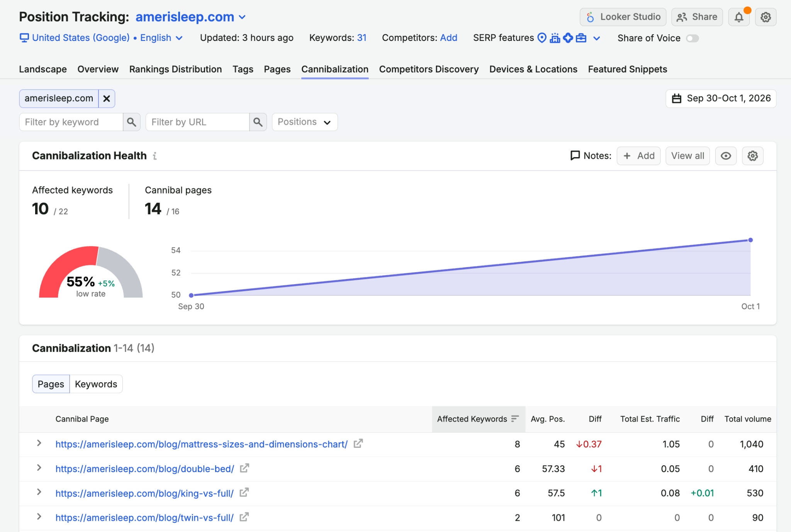791x532 pixels.
Task: Expand the double-bed row
Action: 39,468
